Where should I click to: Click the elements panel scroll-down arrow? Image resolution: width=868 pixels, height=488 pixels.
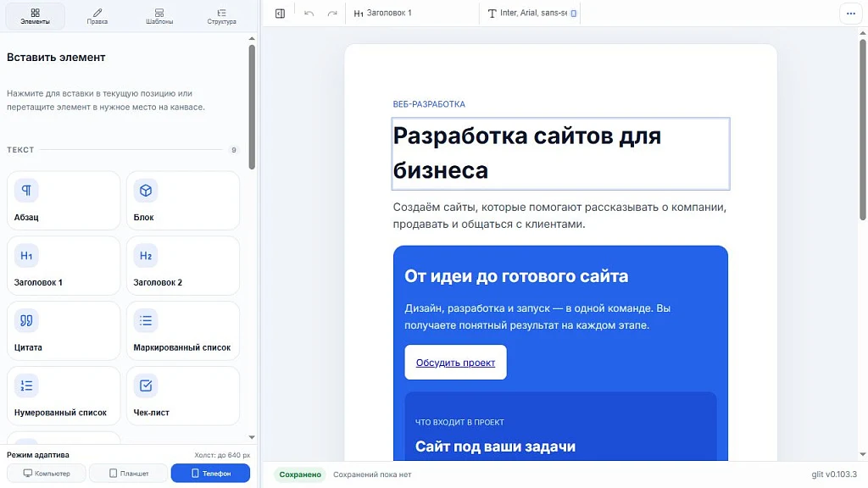point(252,437)
